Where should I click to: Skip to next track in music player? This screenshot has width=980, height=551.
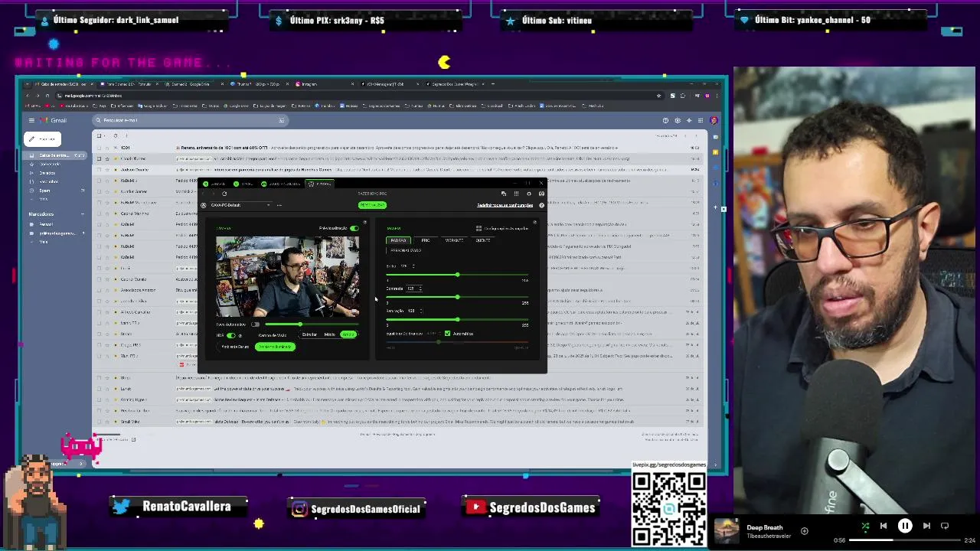tap(926, 526)
